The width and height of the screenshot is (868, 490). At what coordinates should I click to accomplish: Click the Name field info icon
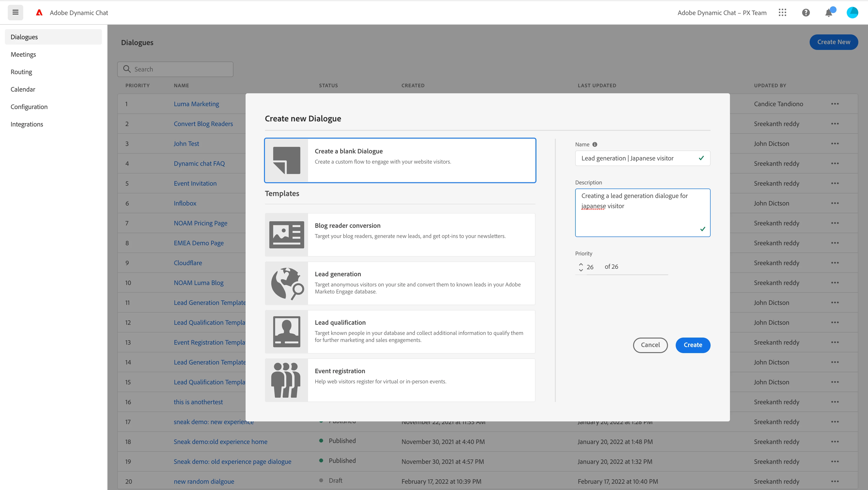pyautogui.click(x=595, y=144)
